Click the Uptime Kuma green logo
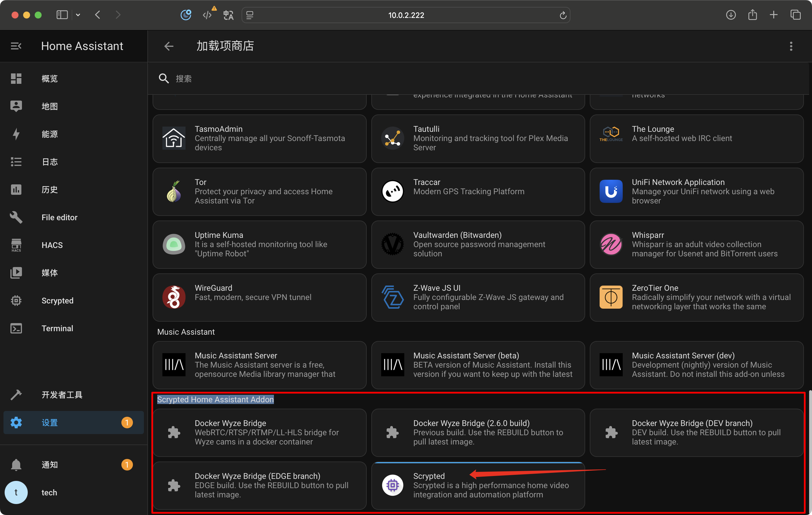 [x=174, y=244]
